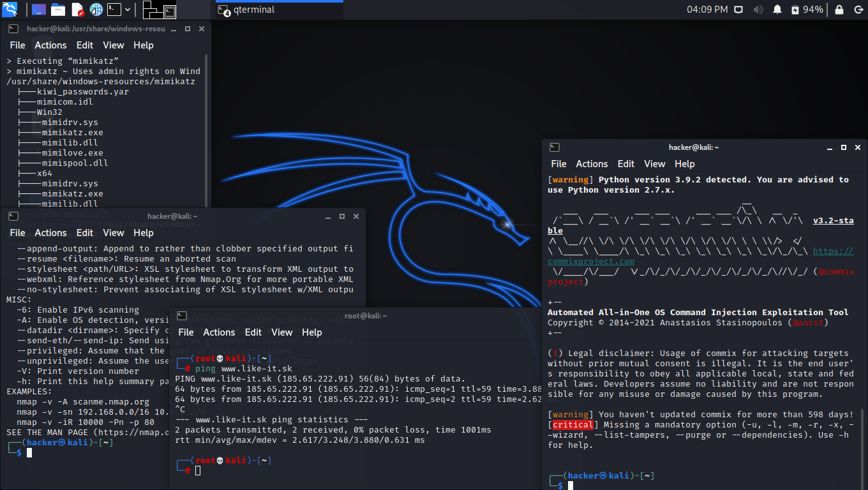The width and height of the screenshot is (868, 490).
Task: Click the "--resume <filename>" option line
Action: (126, 259)
